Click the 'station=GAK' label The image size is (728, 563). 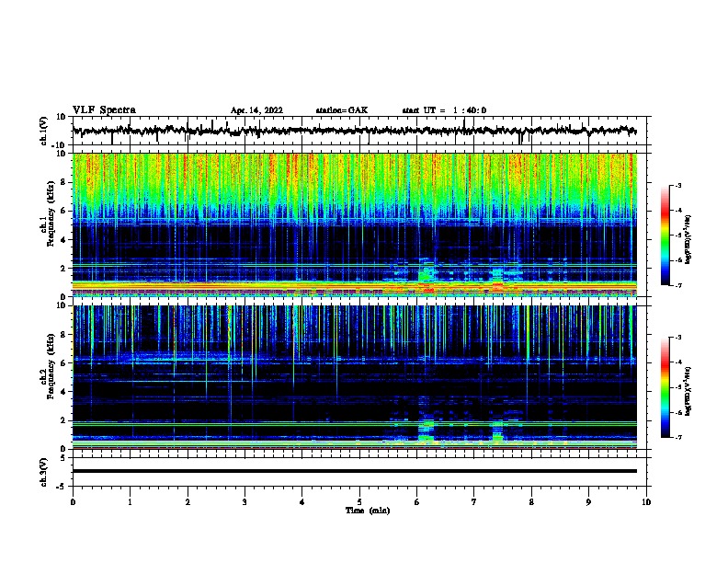tap(342, 110)
